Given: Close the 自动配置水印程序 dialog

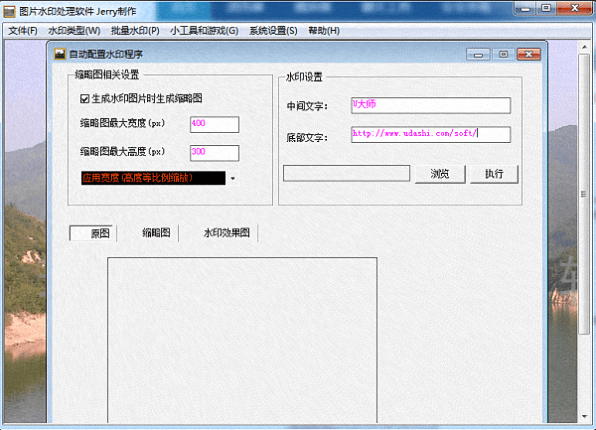Looking at the screenshot, I should click(x=529, y=55).
